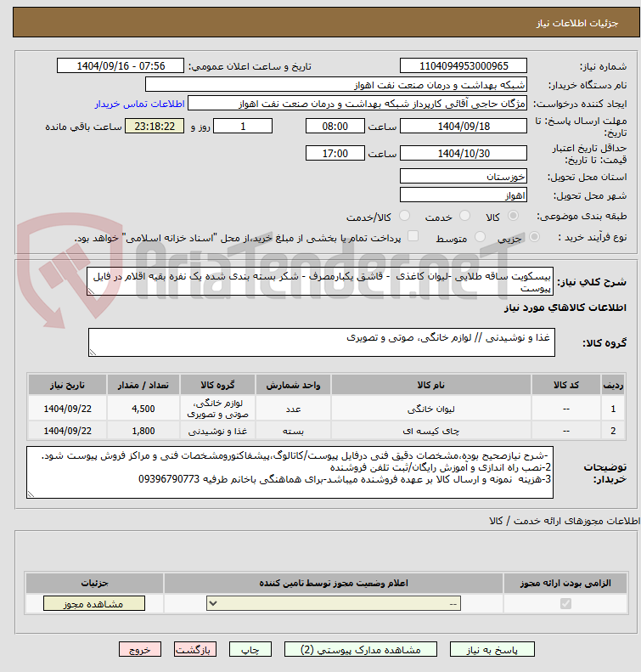641x672 pixels.
Task: Click the لوازم خانگی، صوتی و تصویری group cell
Action: click(217, 409)
